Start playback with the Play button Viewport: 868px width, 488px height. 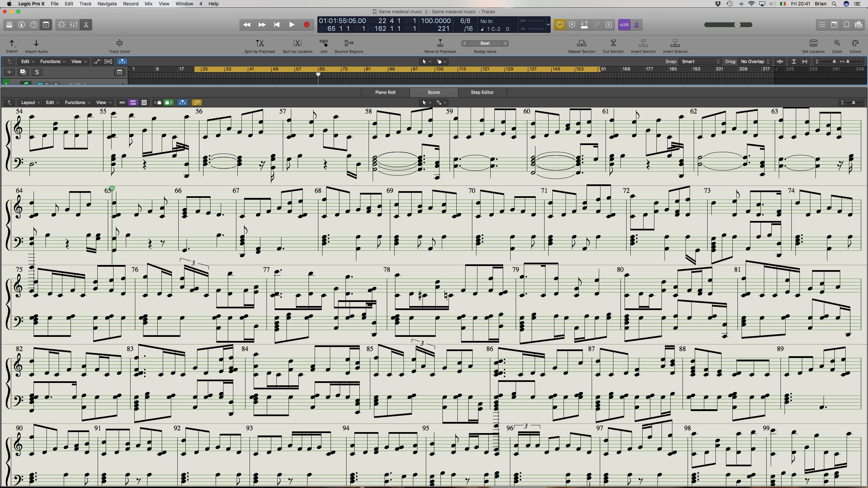pos(292,25)
